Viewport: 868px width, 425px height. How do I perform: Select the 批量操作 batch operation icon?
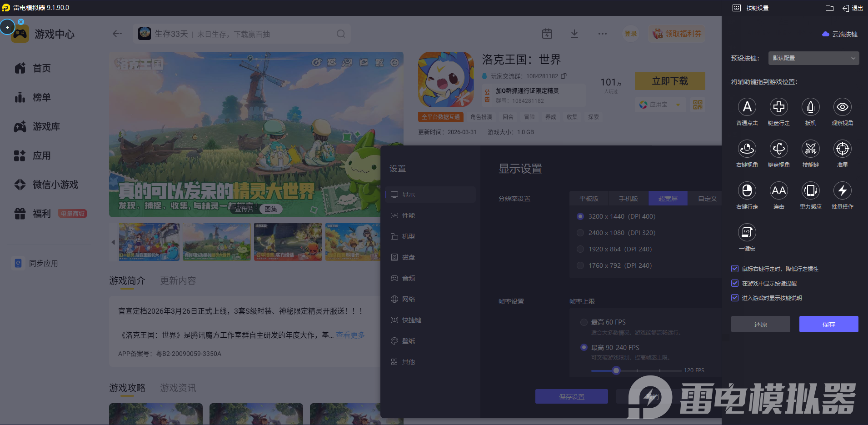[x=842, y=190]
